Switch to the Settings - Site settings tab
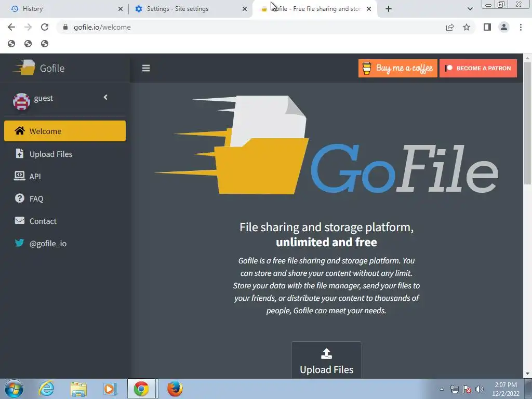Image resolution: width=532 pixels, height=399 pixels. (191, 9)
